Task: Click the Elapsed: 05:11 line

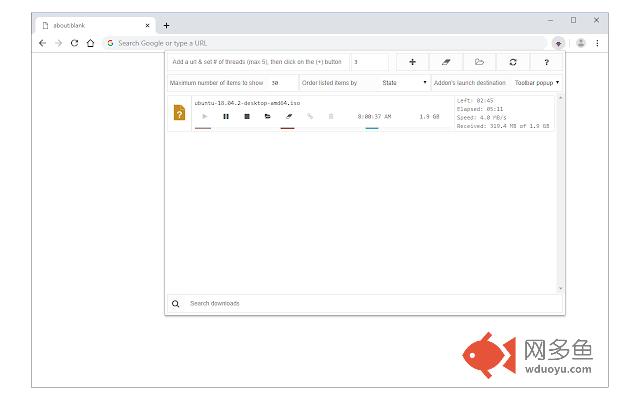Action: pos(480,109)
